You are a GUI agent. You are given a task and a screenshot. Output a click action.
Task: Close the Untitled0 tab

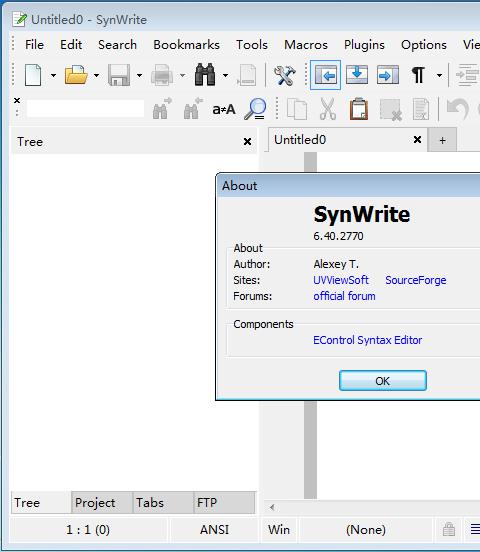pyautogui.click(x=417, y=140)
